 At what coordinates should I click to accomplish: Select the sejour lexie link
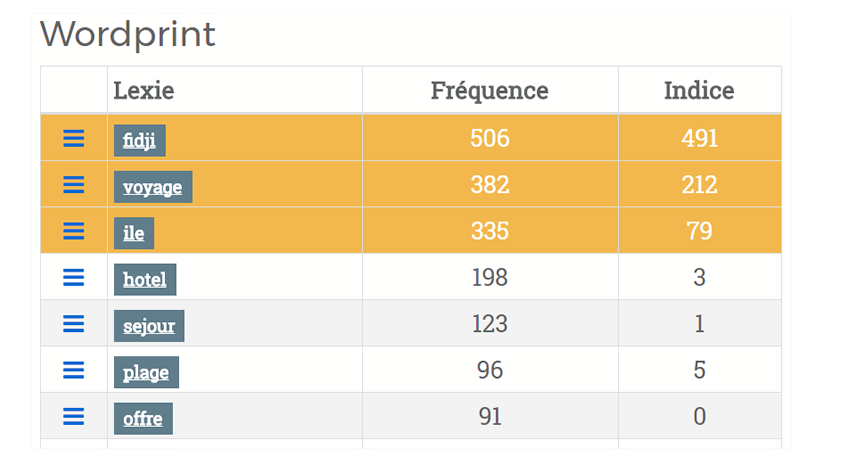(x=149, y=326)
